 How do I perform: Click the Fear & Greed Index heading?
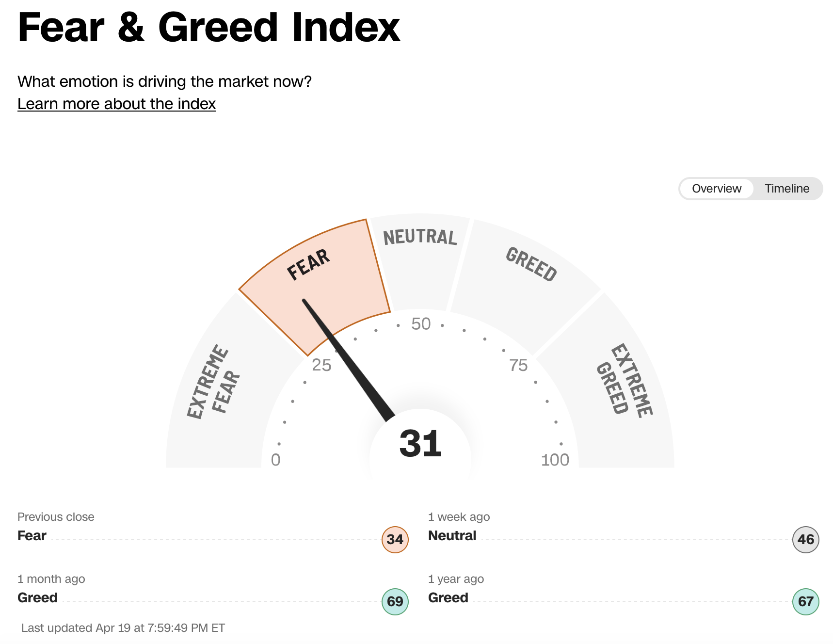(209, 28)
